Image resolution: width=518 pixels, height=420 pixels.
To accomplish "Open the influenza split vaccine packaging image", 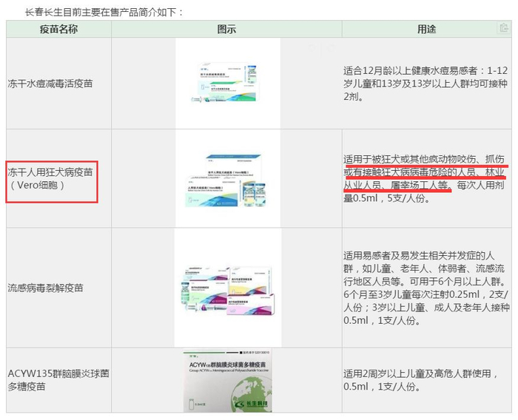I will pos(228,288).
